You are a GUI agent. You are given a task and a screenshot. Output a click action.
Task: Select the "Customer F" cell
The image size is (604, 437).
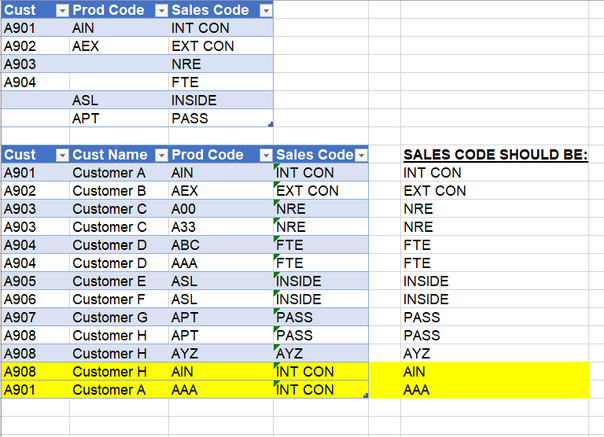tap(119, 299)
